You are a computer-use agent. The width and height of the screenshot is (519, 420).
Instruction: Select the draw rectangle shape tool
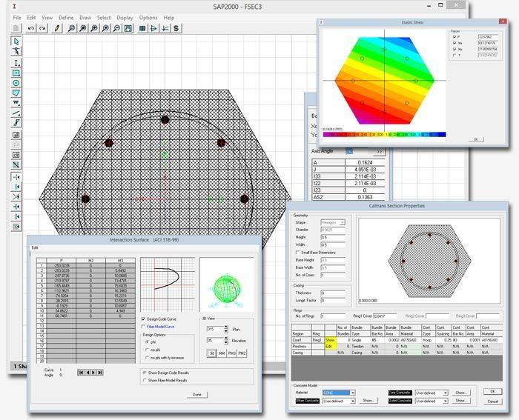(16, 73)
